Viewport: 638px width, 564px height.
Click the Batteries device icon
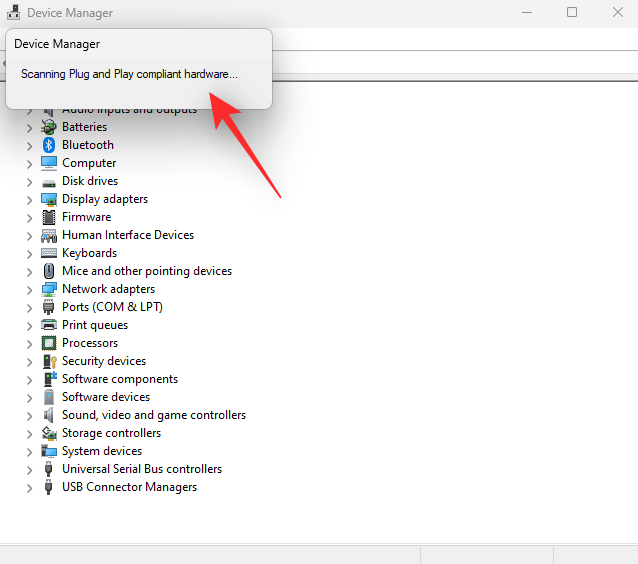pos(49,127)
